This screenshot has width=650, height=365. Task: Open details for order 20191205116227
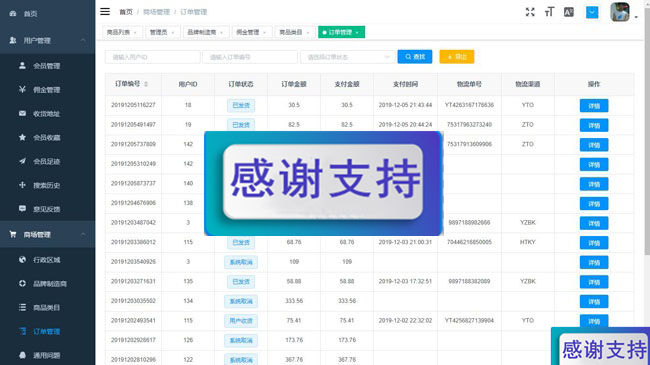click(x=594, y=106)
